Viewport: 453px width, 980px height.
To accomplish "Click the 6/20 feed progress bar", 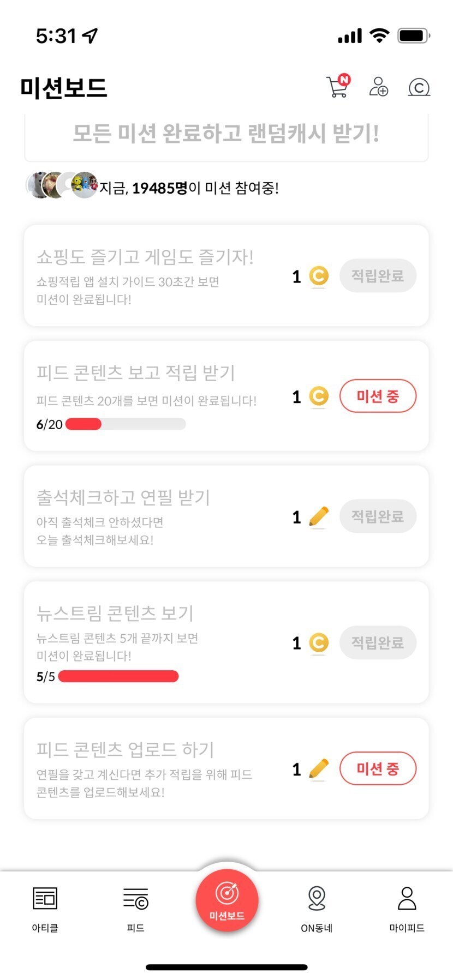I will click(x=126, y=424).
